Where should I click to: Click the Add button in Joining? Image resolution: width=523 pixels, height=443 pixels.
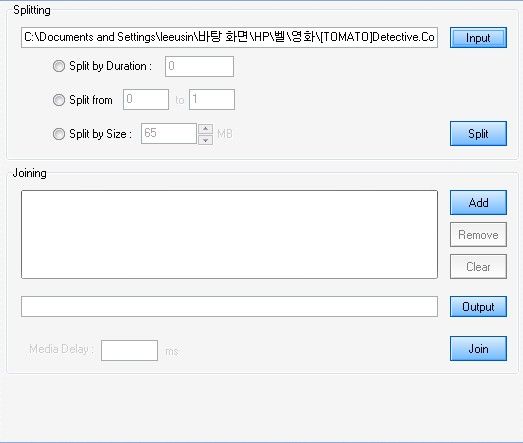[x=478, y=202]
